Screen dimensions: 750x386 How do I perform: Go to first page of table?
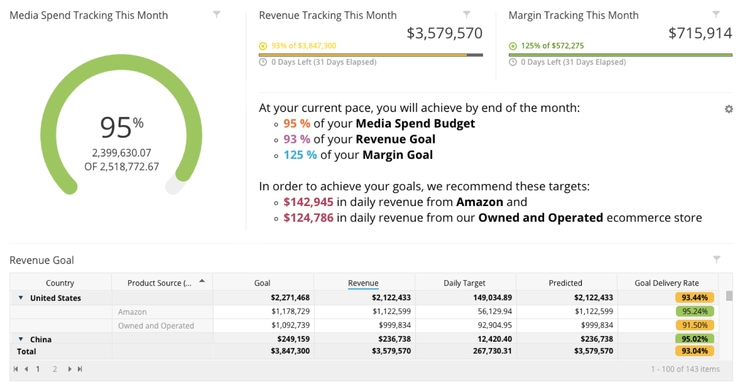[16, 369]
